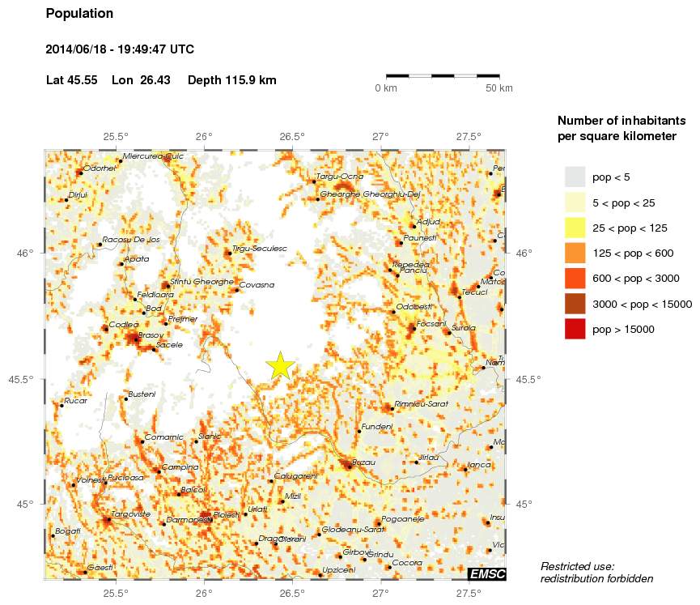Click the Targoviste city marker
Viewport: 700px width, 605px height.
(109, 518)
